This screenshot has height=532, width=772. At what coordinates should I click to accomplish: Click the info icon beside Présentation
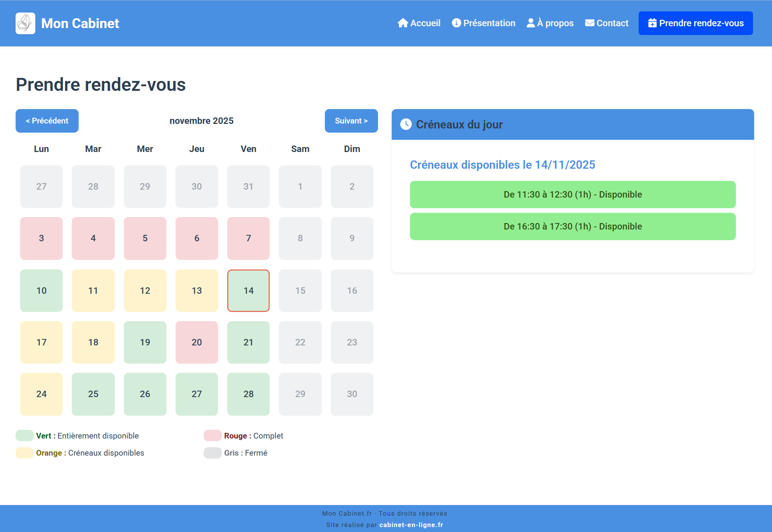pos(456,23)
